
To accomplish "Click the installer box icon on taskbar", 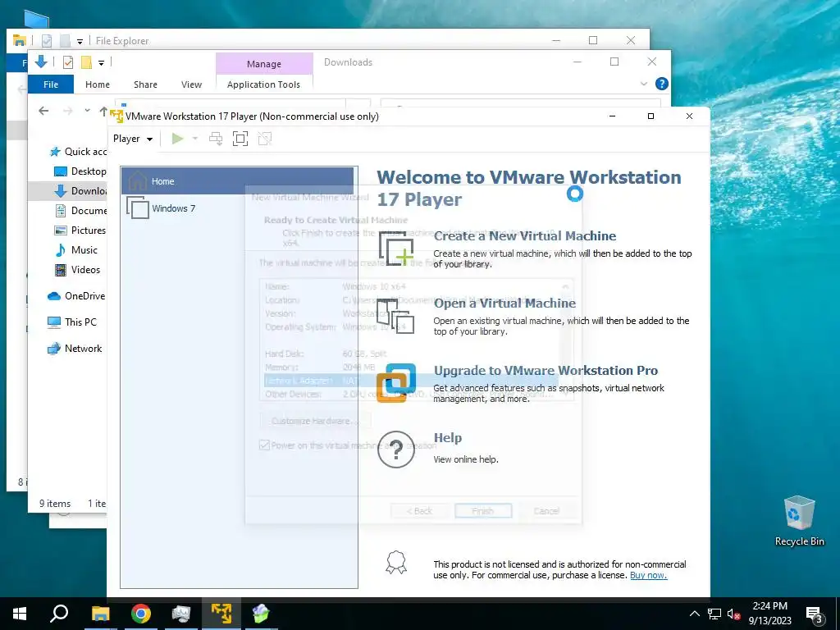I will 261,614.
